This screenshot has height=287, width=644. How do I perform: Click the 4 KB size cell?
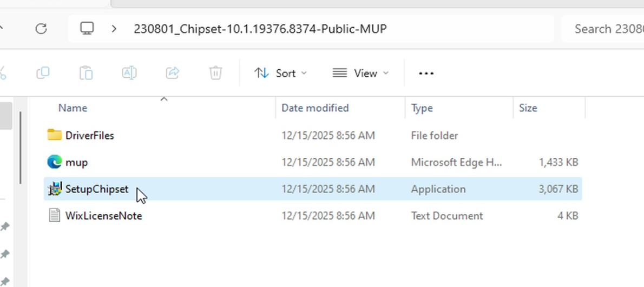point(568,216)
